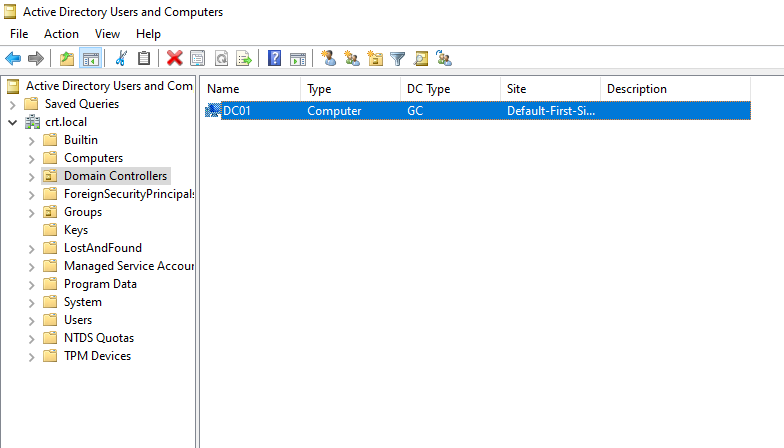Image resolution: width=784 pixels, height=448 pixels.
Task: Select the Builtin tree item
Action: pos(80,140)
